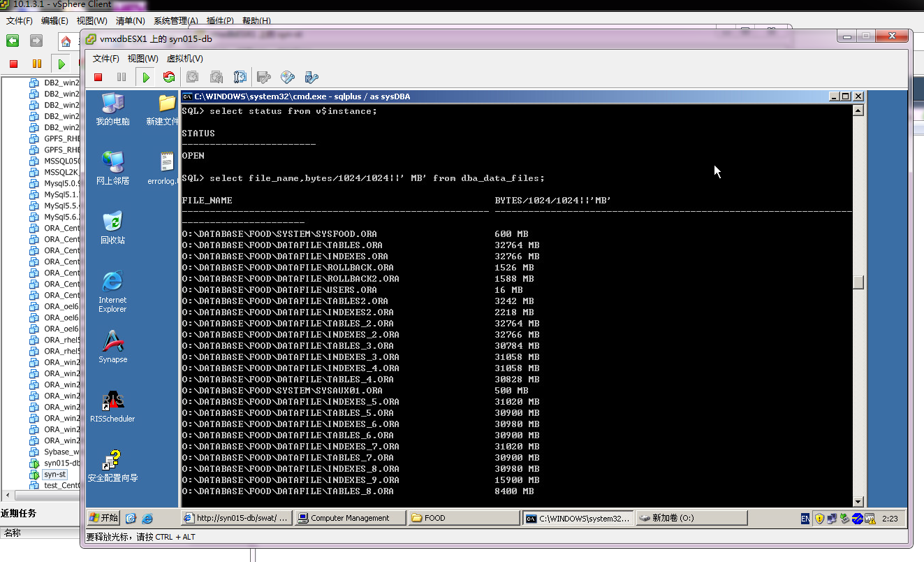Open the Recycle Bin (回收站) desktop icon
Viewport: 924px width, 562px height.
112,228
